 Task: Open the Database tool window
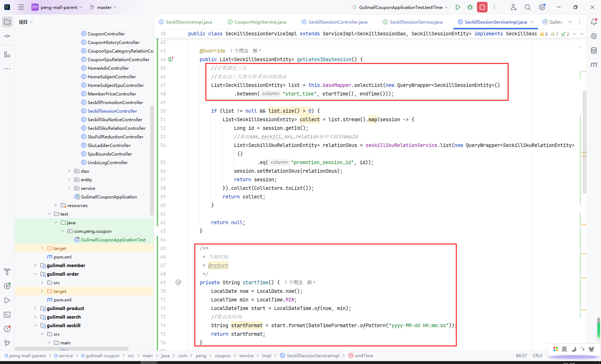[594, 50]
